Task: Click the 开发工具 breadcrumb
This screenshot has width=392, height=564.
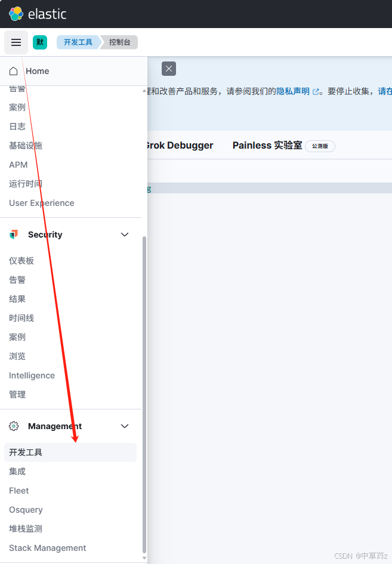Action: [78, 42]
